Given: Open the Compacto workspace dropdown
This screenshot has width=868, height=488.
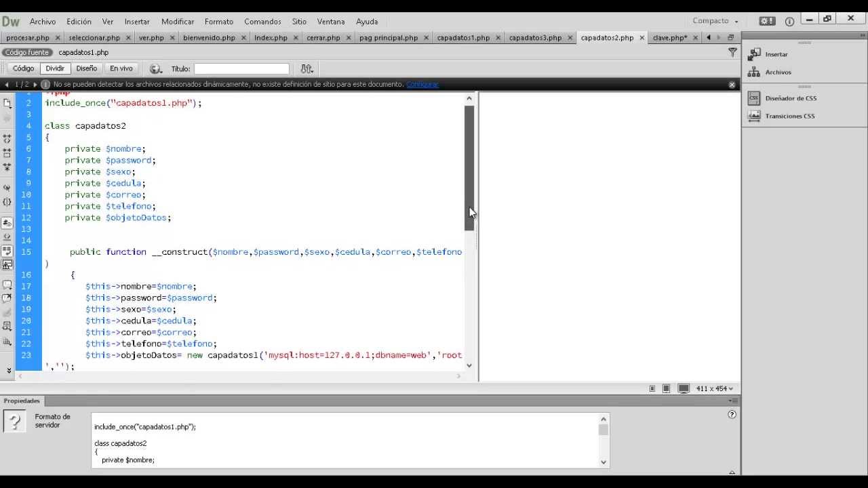Looking at the screenshot, I should click(x=715, y=21).
